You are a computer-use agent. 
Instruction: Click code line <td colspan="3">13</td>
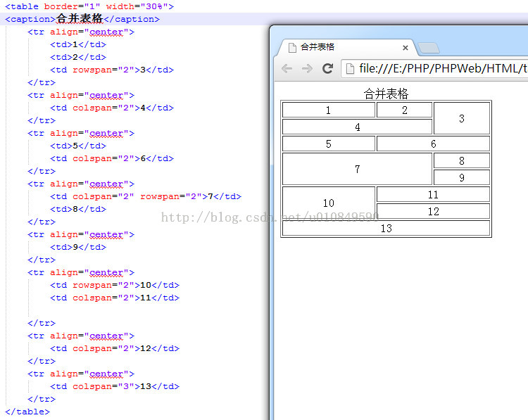[x=115, y=386]
